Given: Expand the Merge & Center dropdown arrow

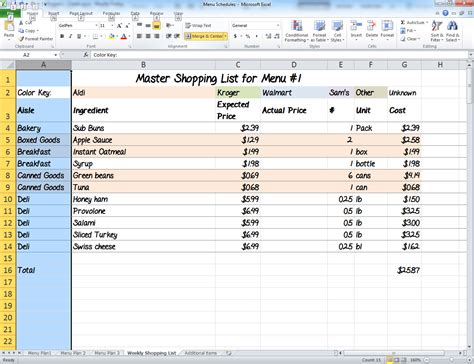Looking at the screenshot, I should [226, 36].
